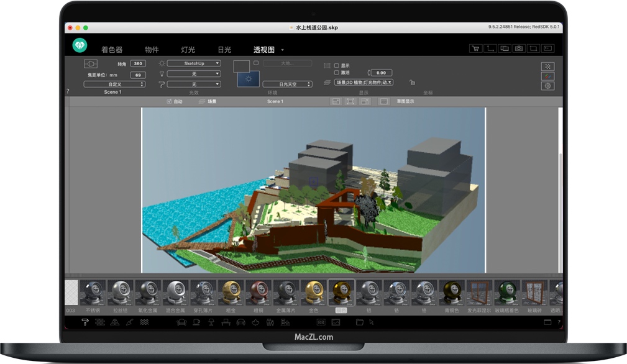Open the 自定义 preset dropdown
This screenshot has width=627, height=364.
(114, 84)
